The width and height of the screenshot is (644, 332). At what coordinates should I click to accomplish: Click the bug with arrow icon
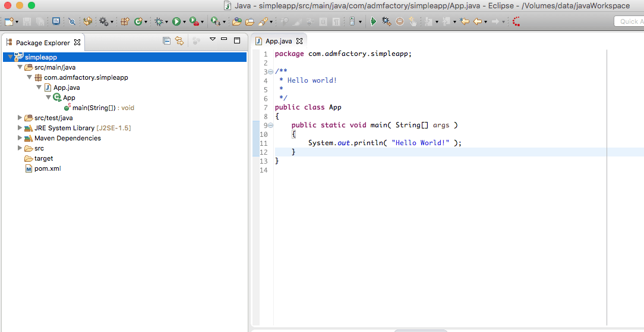(387, 21)
